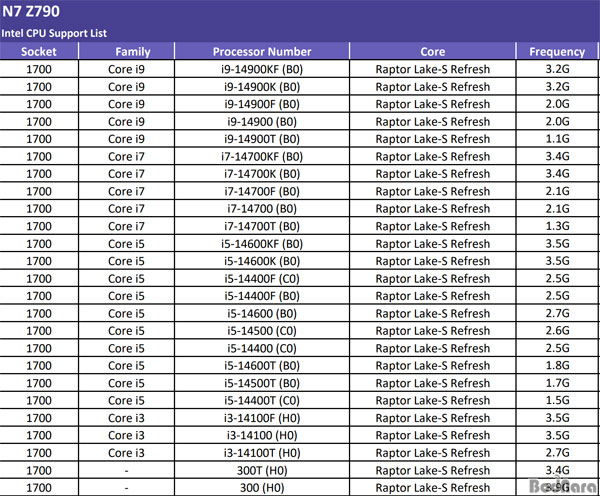Image resolution: width=600 pixels, height=496 pixels.
Task: Click the 1.8G frequency for i5-14600T
Action: click(557, 365)
